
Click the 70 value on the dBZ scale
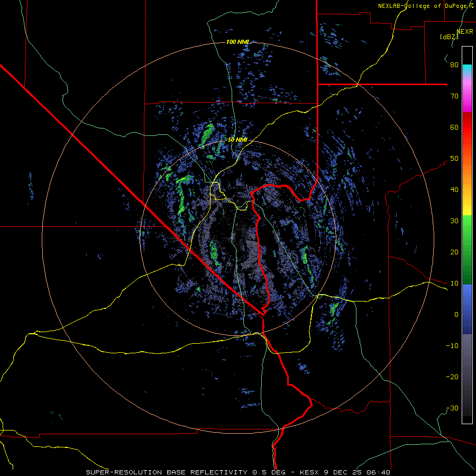coord(454,96)
